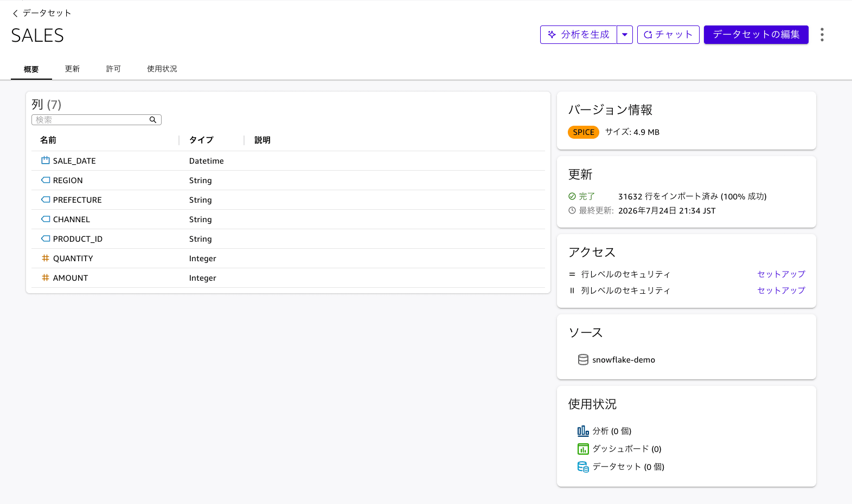The width and height of the screenshot is (852, 504).
Task: Open dropdown arrow next to 分析を生成
Action: tap(625, 35)
